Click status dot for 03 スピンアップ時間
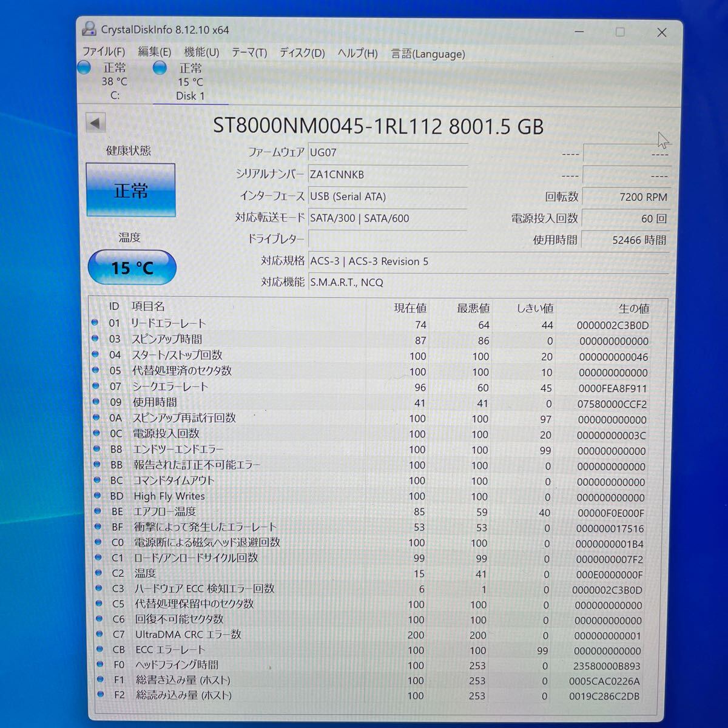Screen dimensions: 728x728 click(x=95, y=338)
